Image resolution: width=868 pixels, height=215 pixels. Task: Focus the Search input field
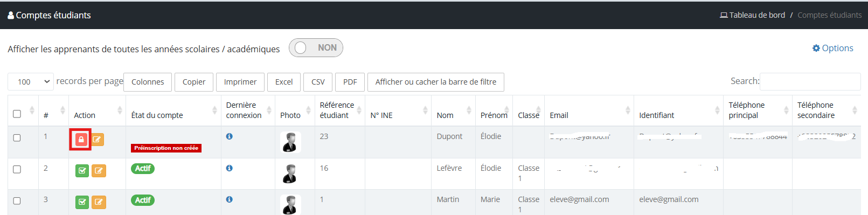coord(810,81)
